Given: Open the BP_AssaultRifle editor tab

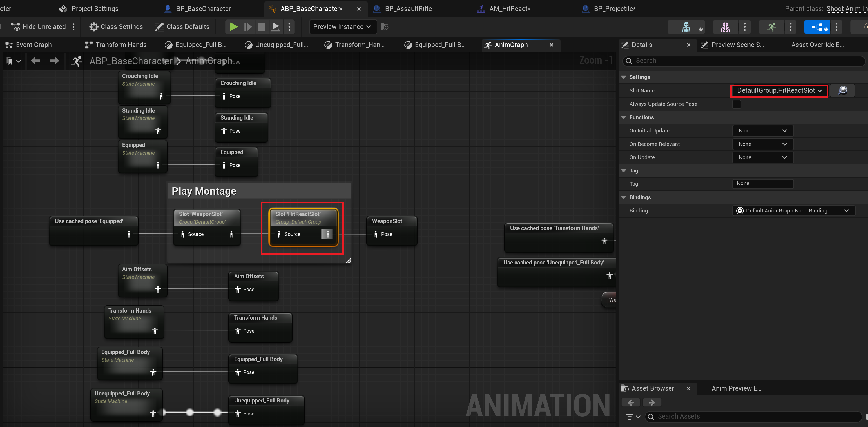Looking at the screenshot, I should point(408,9).
